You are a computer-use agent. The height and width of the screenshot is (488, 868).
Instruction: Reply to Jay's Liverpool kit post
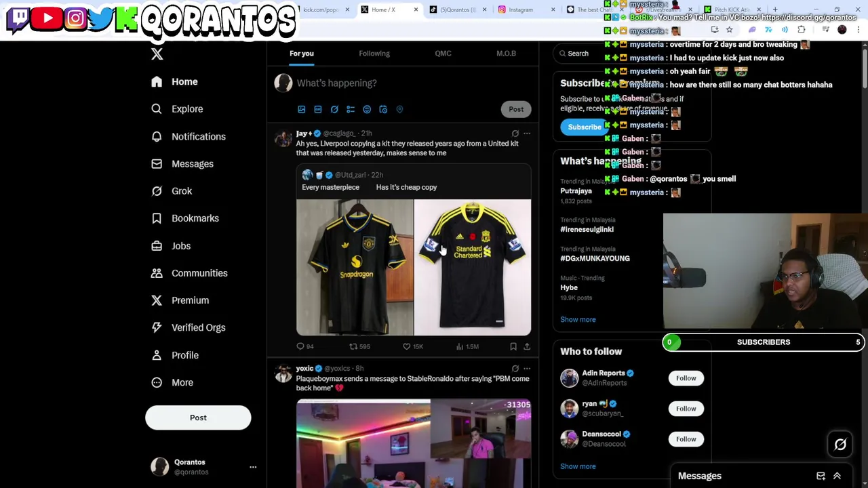click(304, 346)
